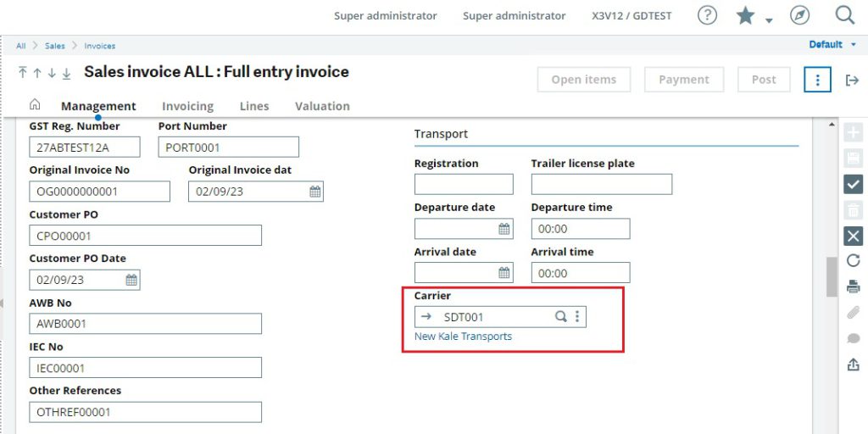Click the refresh icon in right sidebar

[x=854, y=261]
